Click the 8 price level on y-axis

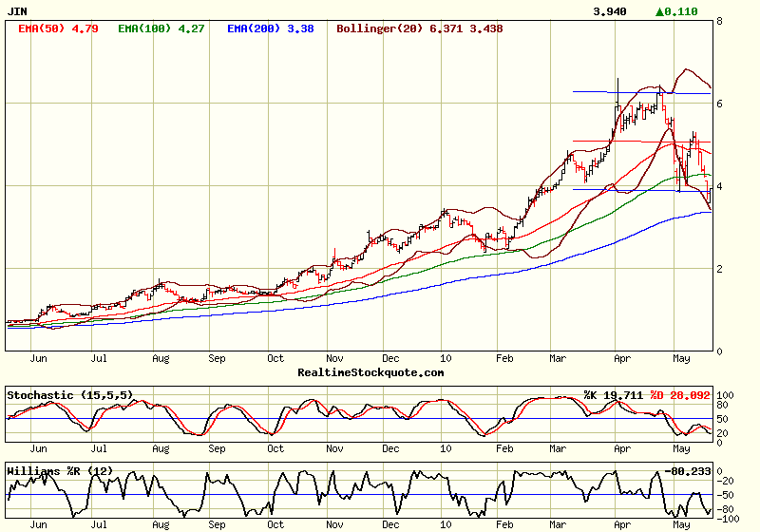[x=719, y=21]
